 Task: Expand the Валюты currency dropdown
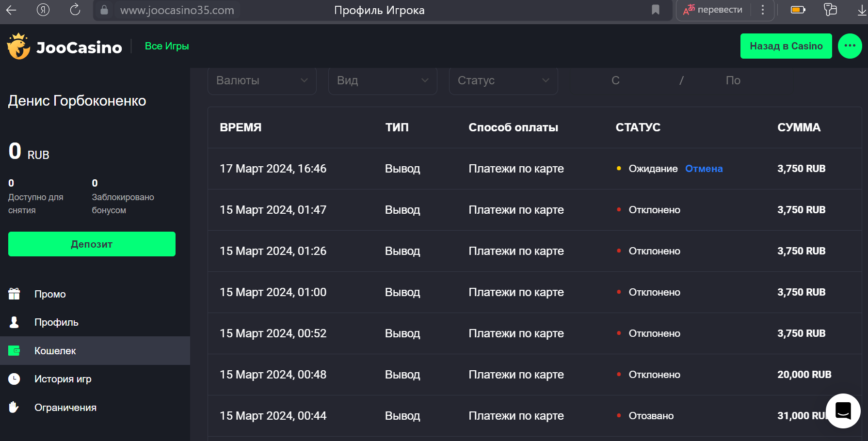click(262, 80)
